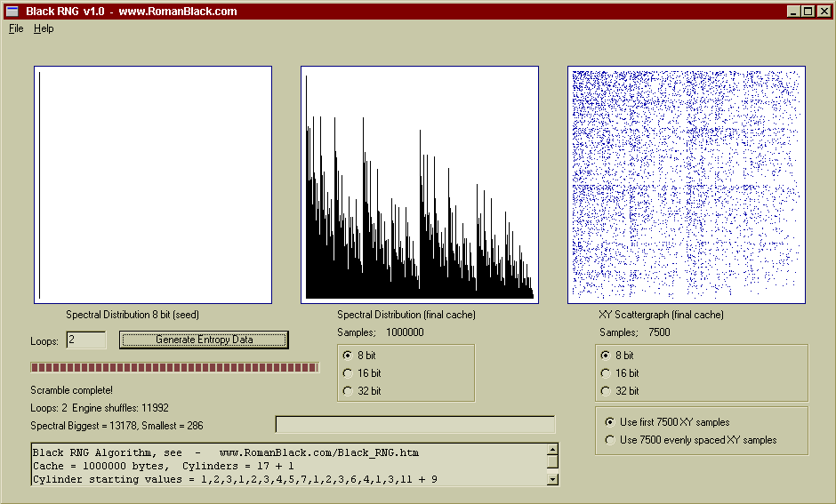Screen dimensions: 836x504
Task: Select 16 bit for XY Scattergraph
Action: pos(606,373)
